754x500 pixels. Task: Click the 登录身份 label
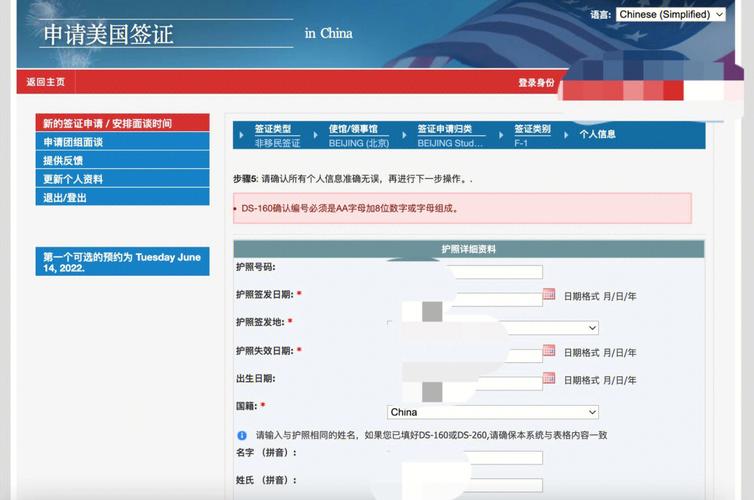click(x=536, y=83)
